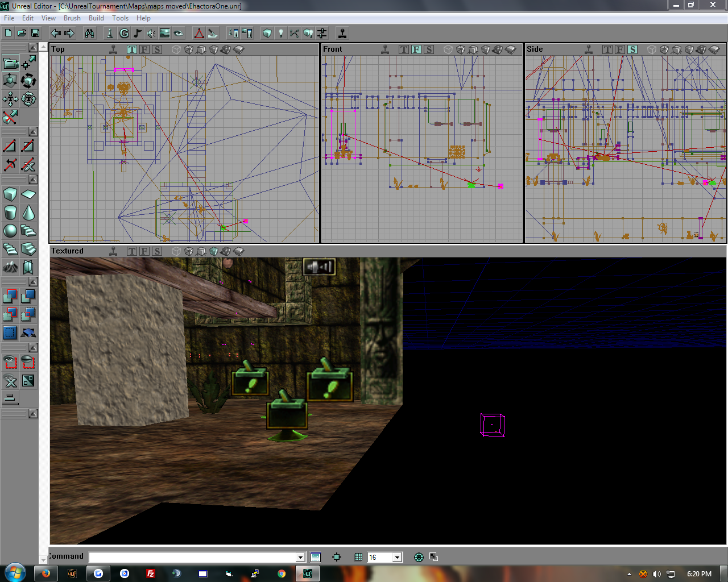
Task: Open the log window button
Action: [316, 558]
